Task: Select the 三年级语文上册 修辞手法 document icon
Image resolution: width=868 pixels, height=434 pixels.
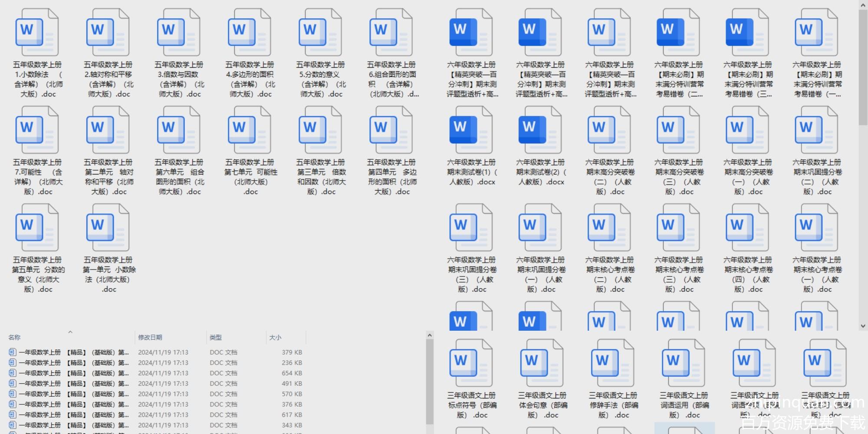Action: point(612,363)
